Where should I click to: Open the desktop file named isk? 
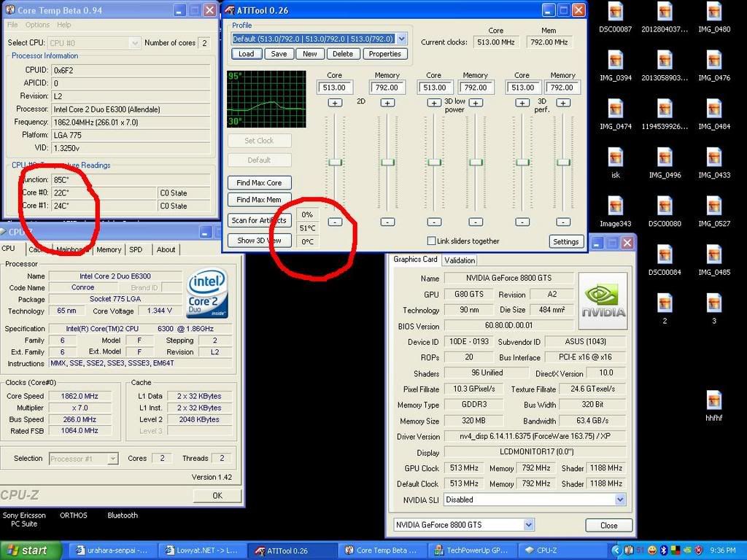point(615,157)
